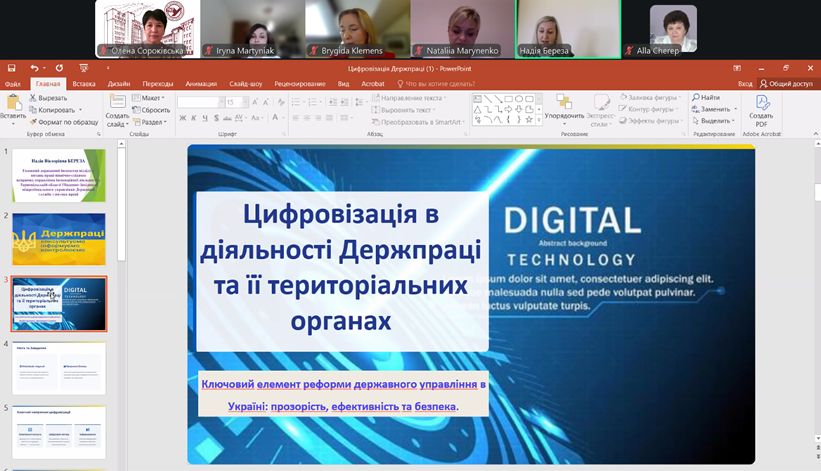Open the Вставка (Insert) ribbon tab

point(84,84)
